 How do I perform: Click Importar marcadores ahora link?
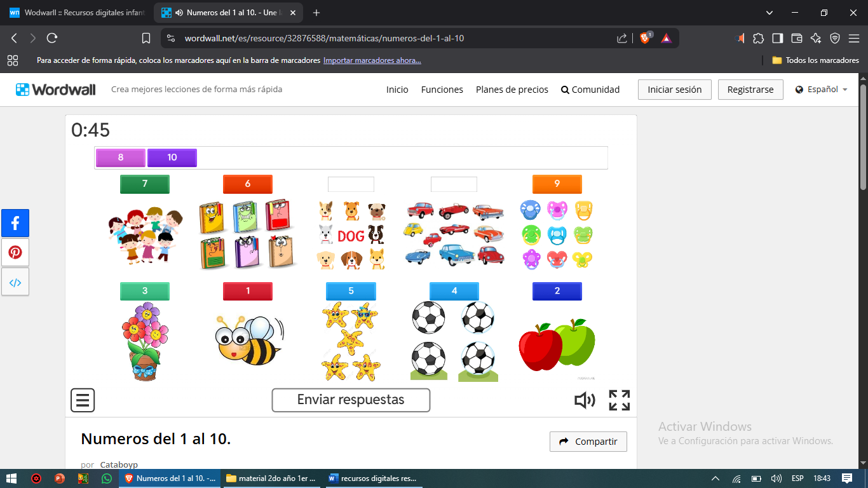pos(372,60)
